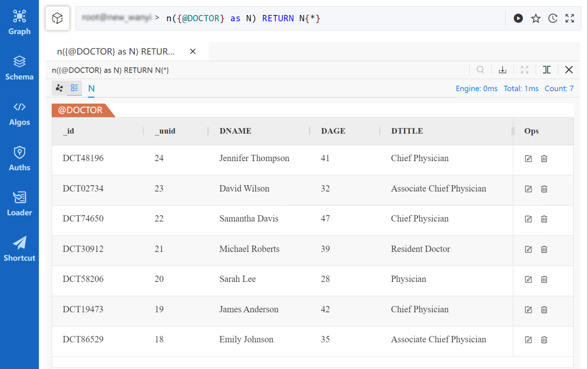
Task: Open the Graph panel in the sidebar
Action: 19,23
